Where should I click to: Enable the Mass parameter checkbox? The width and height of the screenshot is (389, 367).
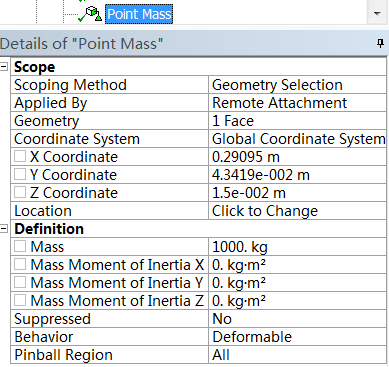[20, 246]
